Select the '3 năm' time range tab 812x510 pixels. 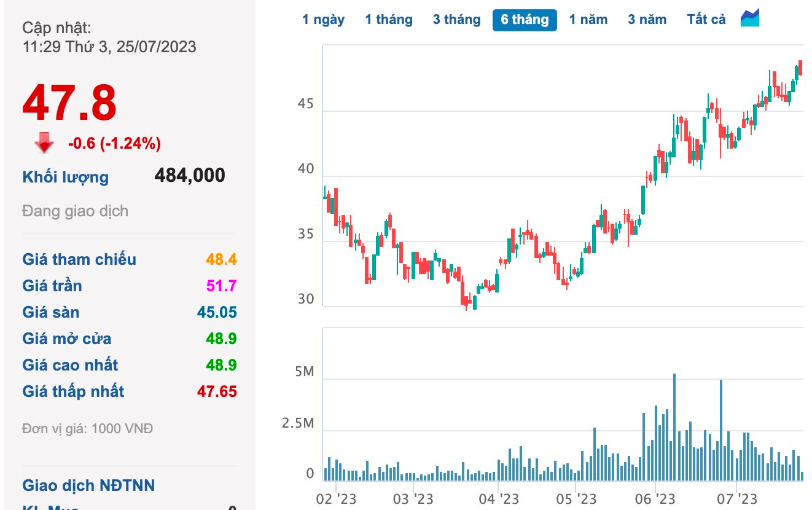coord(647,20)
